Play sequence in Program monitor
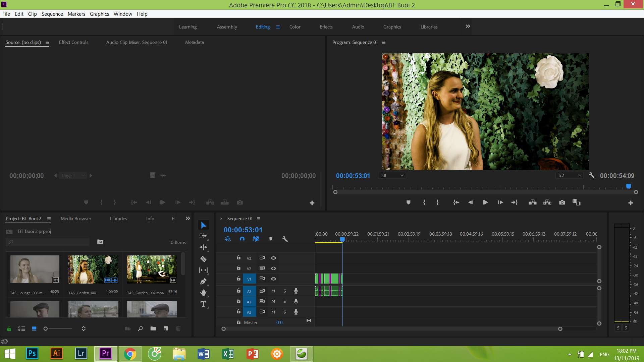The height and width of the screenshot is (362, 644). click(x=485, y=202)
